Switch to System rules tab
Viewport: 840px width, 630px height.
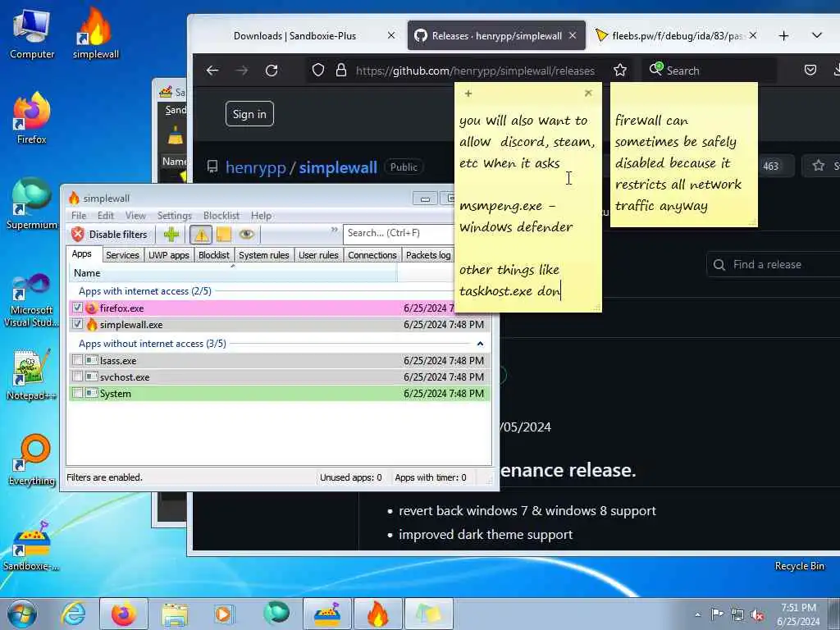click(x=263, y=255)
